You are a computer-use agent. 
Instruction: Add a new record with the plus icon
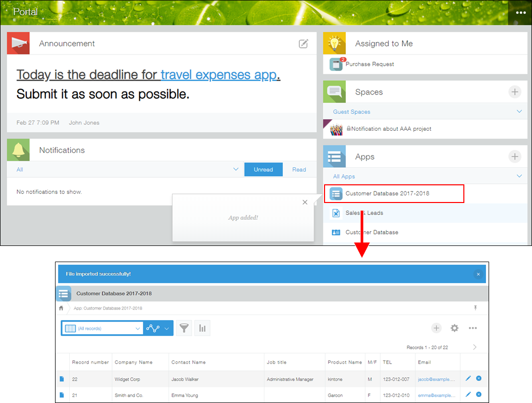pyautogui.click(x=436, y=328)
